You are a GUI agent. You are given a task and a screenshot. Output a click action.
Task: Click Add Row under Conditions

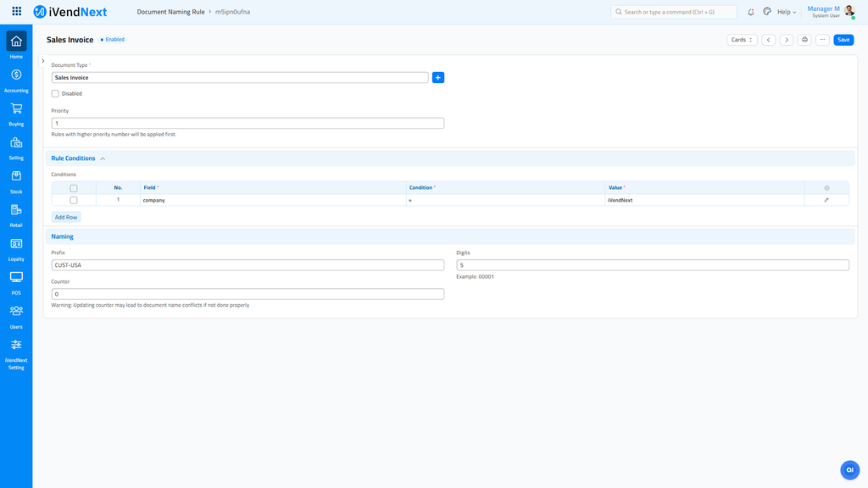click(x=66, y=217)
